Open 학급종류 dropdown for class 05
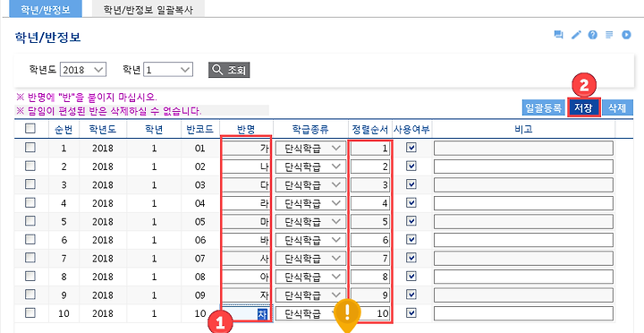Image resolution: width=644 pixels, height=333 pixels. (x=310, y=222)
